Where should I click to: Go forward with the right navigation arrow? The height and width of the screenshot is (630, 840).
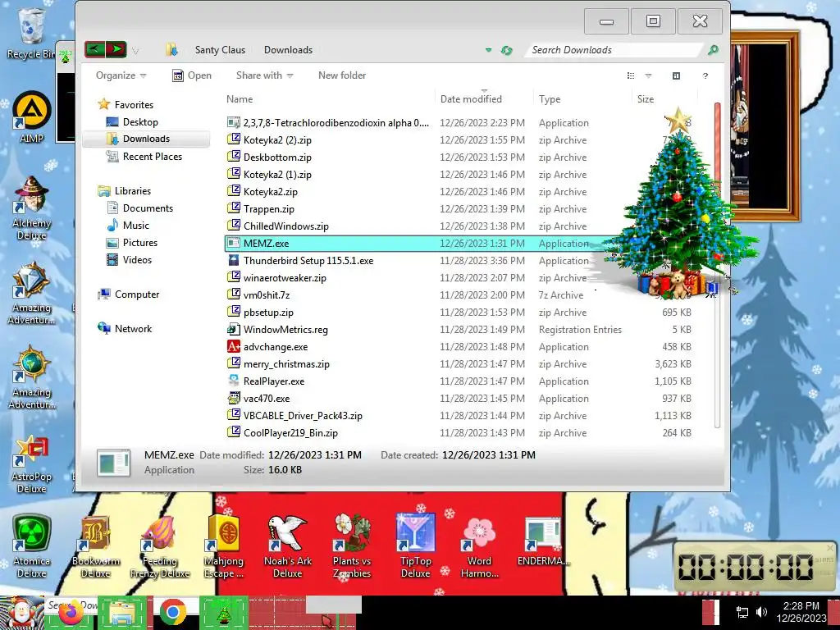[116, 50]
